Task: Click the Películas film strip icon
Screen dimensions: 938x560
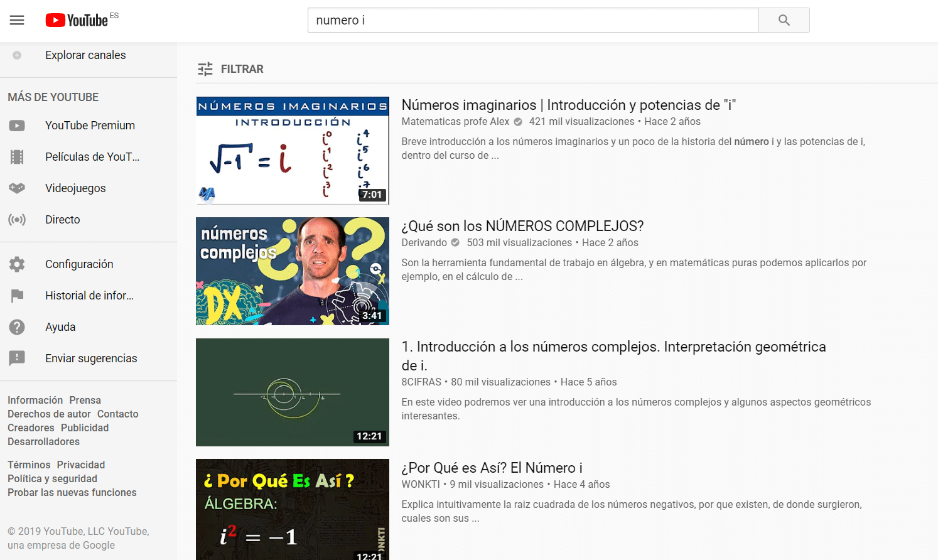Action: 17,157
